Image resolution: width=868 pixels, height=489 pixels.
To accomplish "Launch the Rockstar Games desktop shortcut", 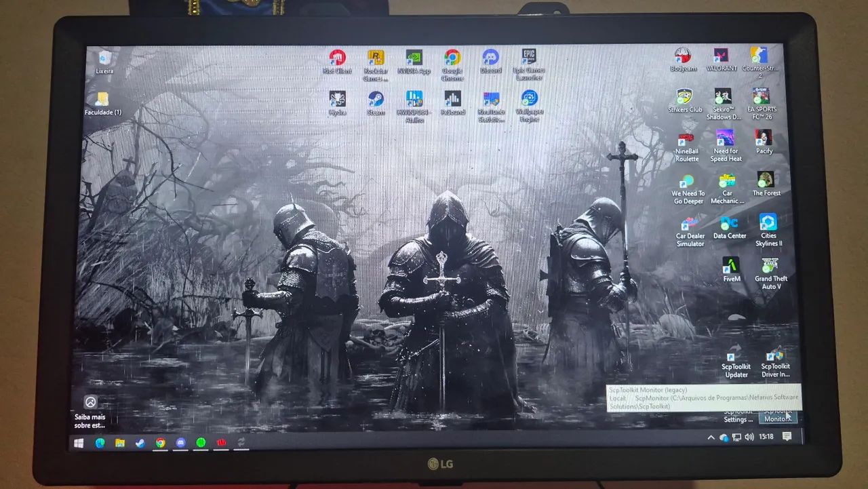I will pyautogui.click(x=375, y=65).
